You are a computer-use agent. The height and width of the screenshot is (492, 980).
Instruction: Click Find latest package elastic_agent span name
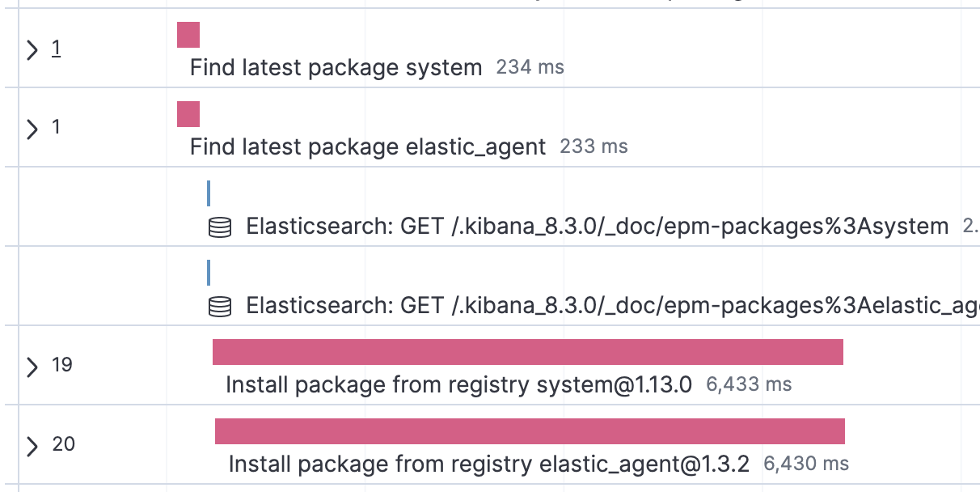click(366, 147)
